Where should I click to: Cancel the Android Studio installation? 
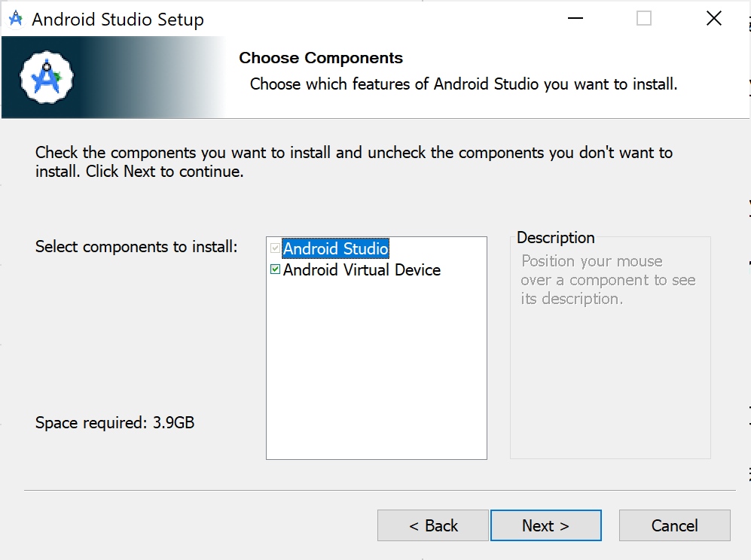(674, 525)
